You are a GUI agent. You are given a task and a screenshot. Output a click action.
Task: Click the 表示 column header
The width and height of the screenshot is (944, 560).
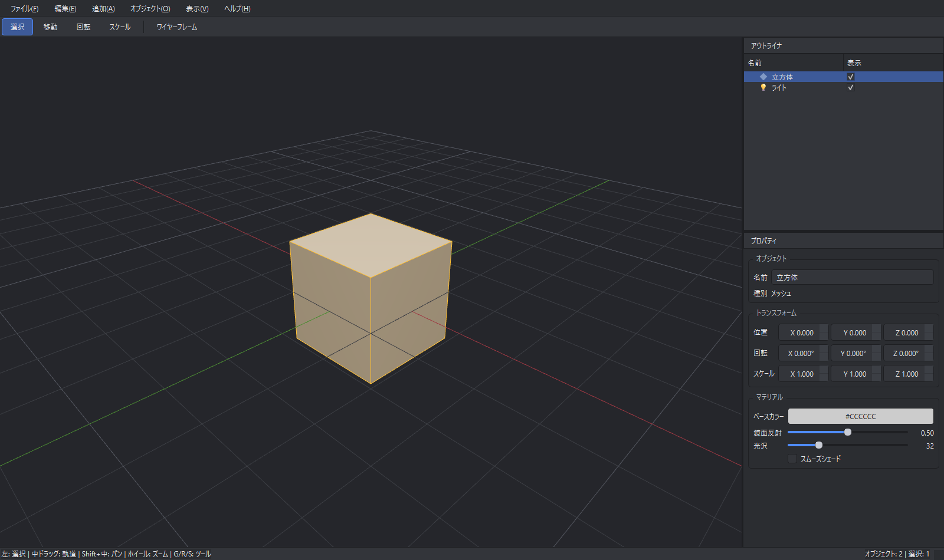click(893, 62)
